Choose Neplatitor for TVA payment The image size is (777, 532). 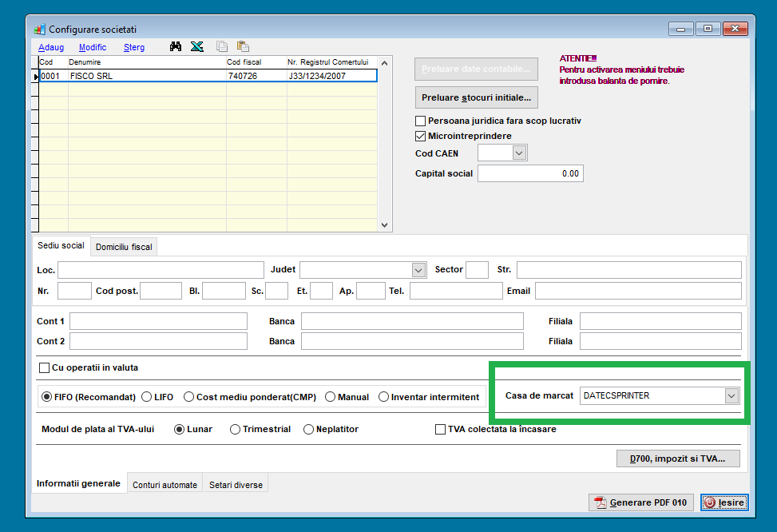pos(308,430)
